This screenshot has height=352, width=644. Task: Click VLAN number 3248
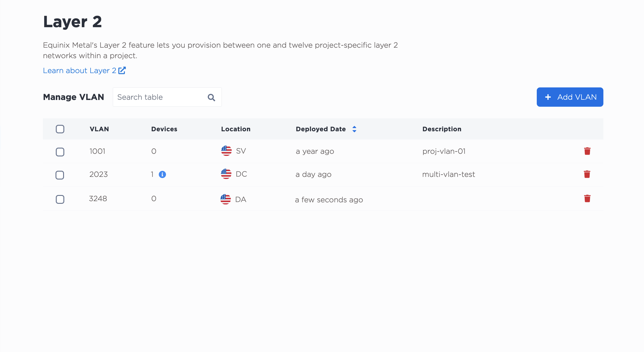pyautogui.click(x=98, y=199)
